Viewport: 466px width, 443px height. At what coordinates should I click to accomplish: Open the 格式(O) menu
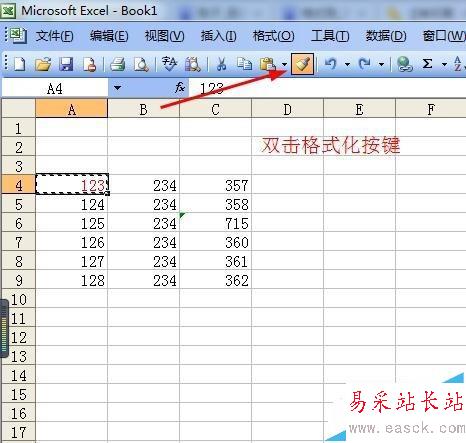point(273,36)
